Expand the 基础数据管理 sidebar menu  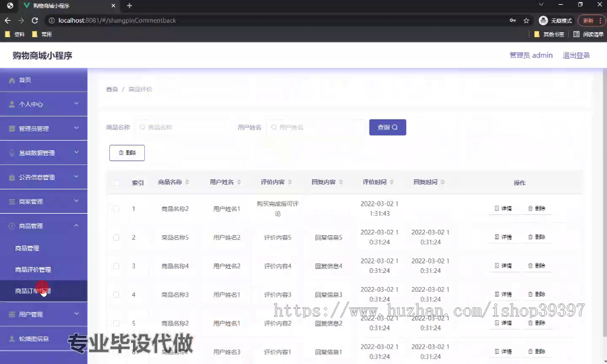coord(43,153)
